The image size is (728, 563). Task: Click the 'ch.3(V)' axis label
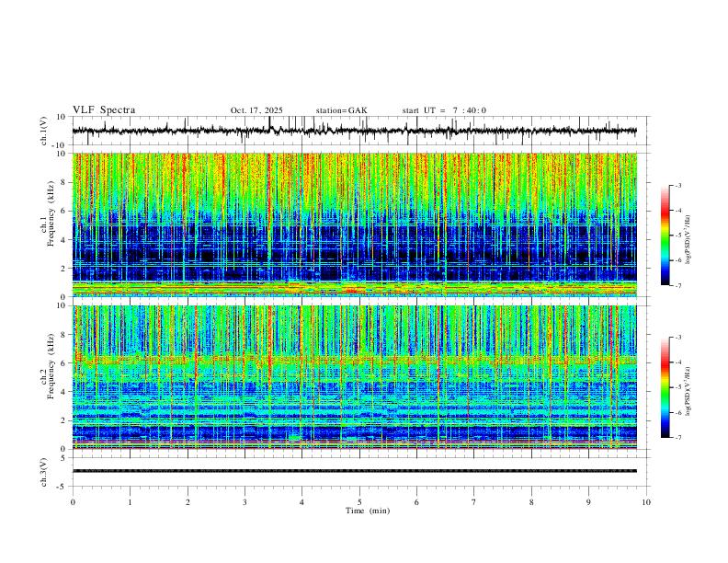pyautogui.click(x=44, y=473)
